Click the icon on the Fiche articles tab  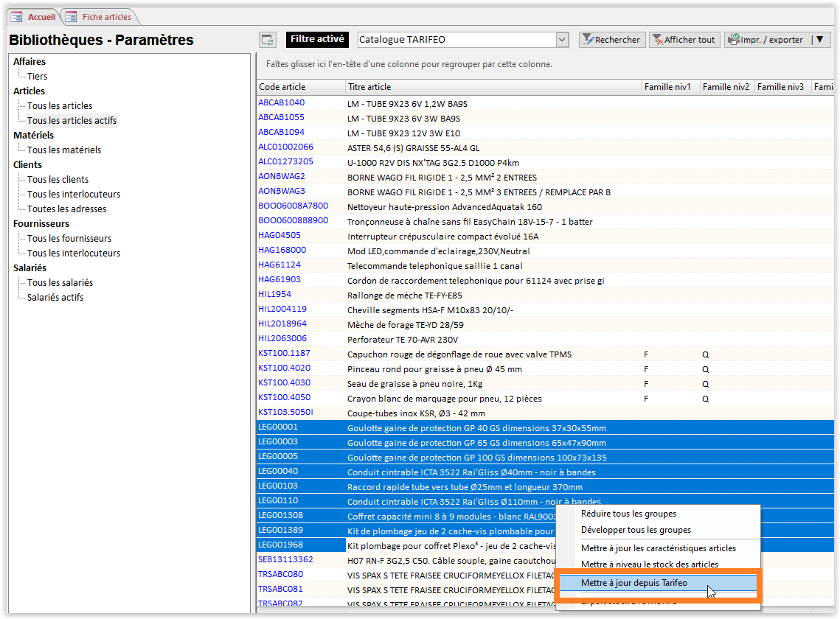pyautogui.click(x=69, y=16)
